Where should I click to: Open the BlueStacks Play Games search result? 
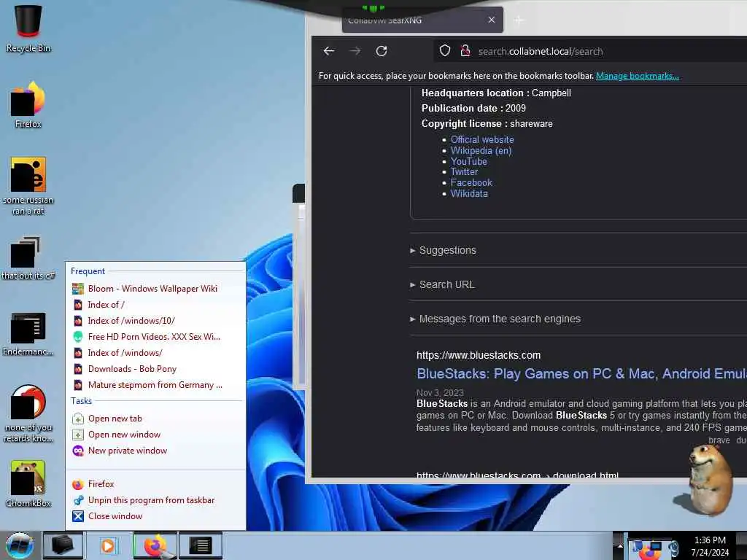(x=581, y=374)
